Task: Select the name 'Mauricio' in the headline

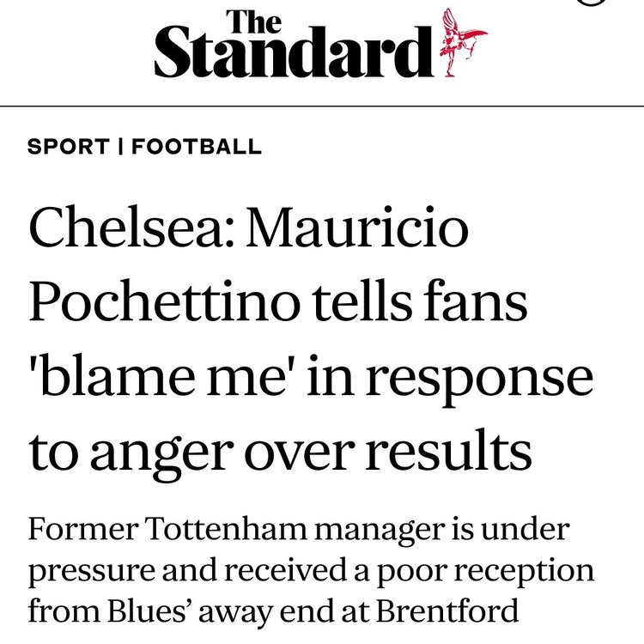Action: (x=357, y=228)
